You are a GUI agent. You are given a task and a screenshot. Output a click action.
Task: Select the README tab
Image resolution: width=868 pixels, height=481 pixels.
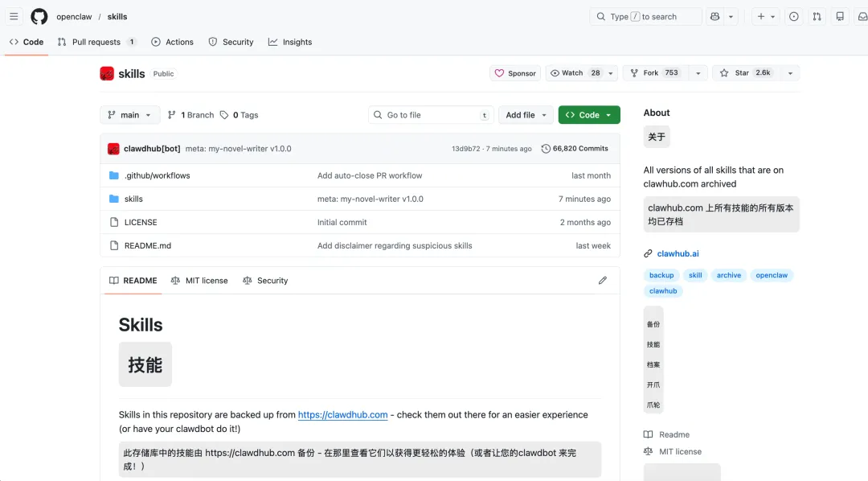click(133, 281)
